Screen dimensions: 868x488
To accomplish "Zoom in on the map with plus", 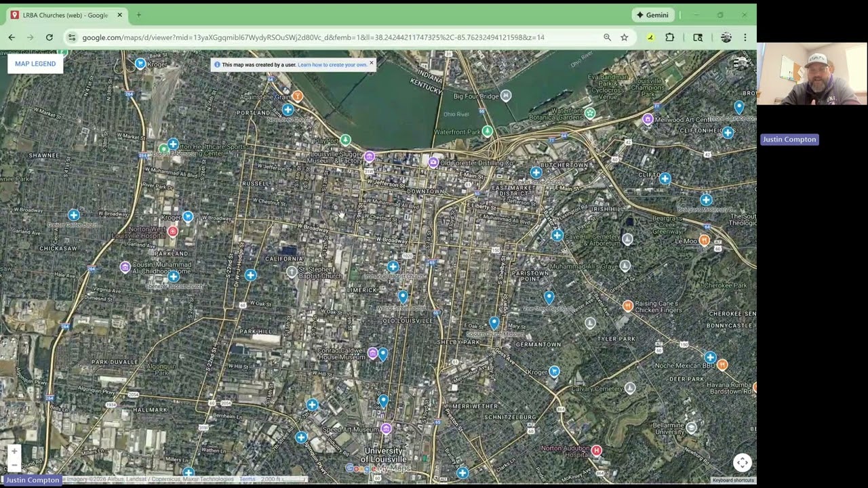I will pyautogui.click(x=14, y=451).
